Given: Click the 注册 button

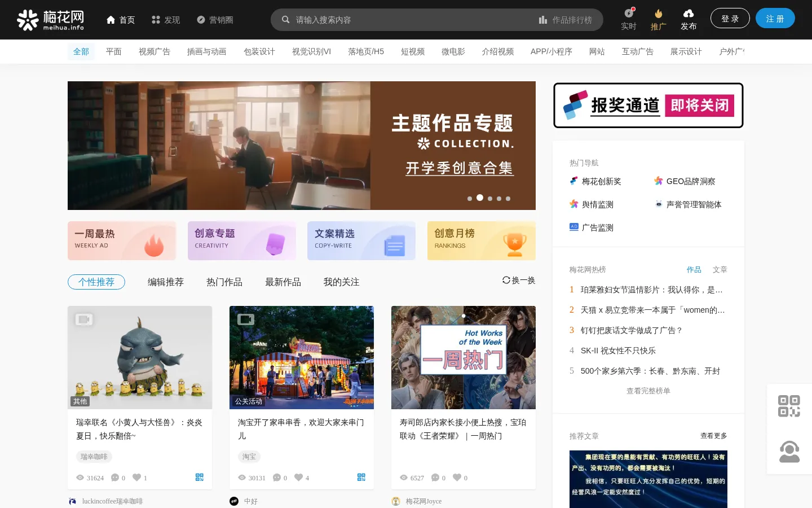Looking at the screenshot, I should pos(775,18).
